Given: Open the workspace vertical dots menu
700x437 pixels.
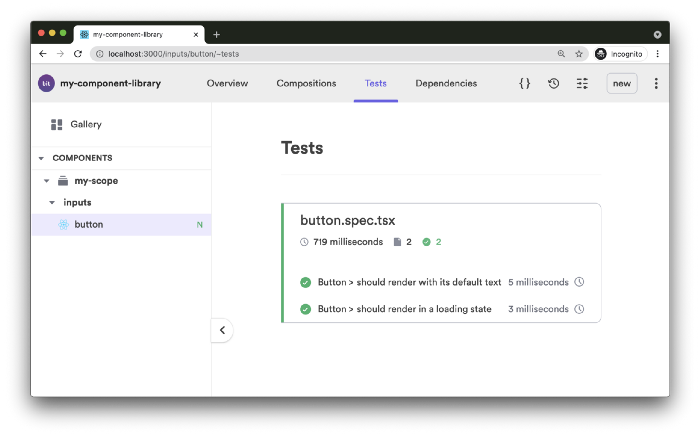Looking at the screenshot, I should (x=656, y=83).
